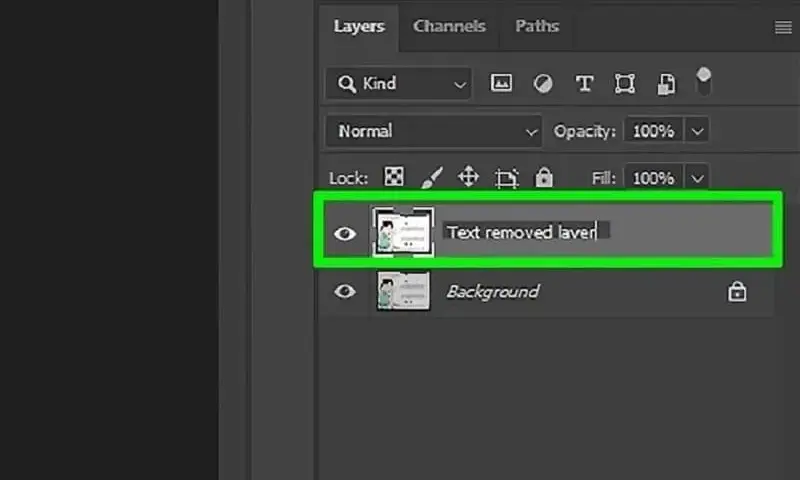Filter for smart objects icon
Screen dimensions: 800x480
coord(666,84)
